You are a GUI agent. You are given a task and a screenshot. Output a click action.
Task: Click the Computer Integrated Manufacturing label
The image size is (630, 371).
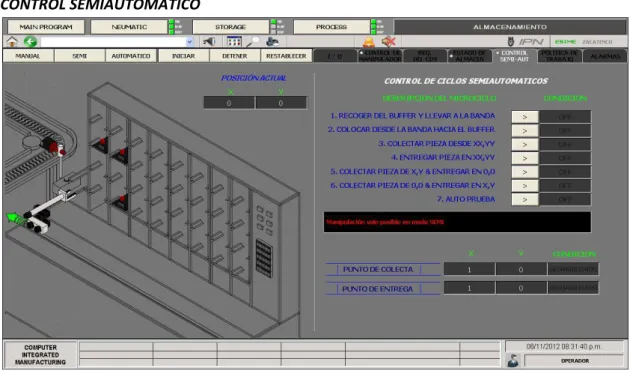(x=40, y=355)
